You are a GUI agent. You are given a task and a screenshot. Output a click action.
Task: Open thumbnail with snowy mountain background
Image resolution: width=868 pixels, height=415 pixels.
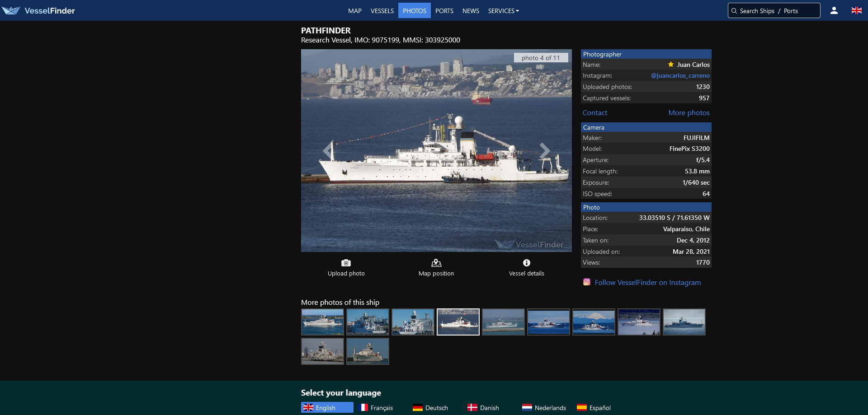click(594, 322)
